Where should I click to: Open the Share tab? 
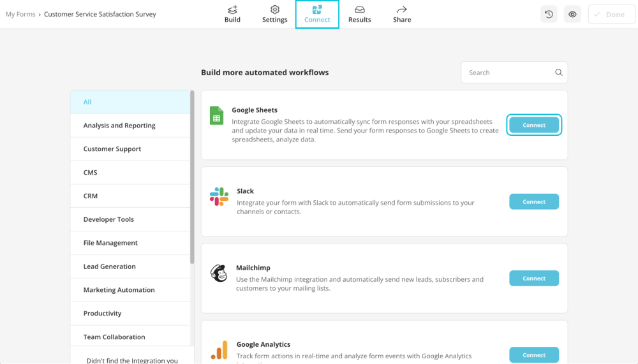(x=402, y=14)
